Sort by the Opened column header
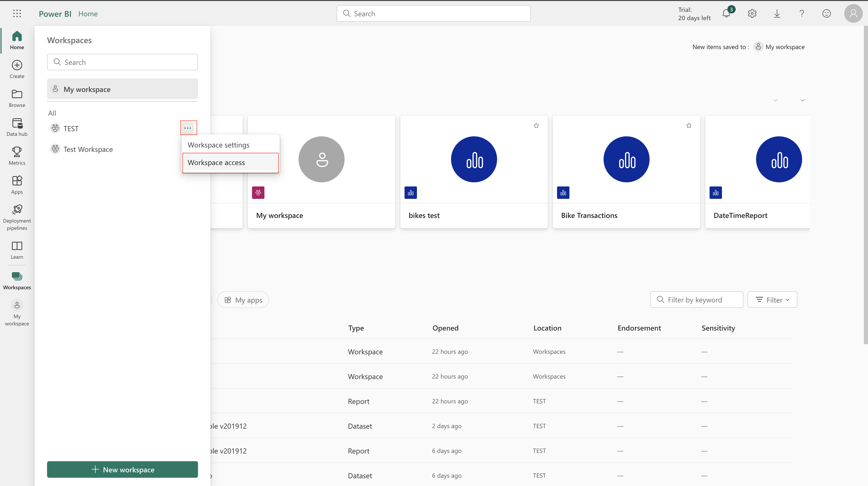This screenshot has height=486, width=868. 445,328
